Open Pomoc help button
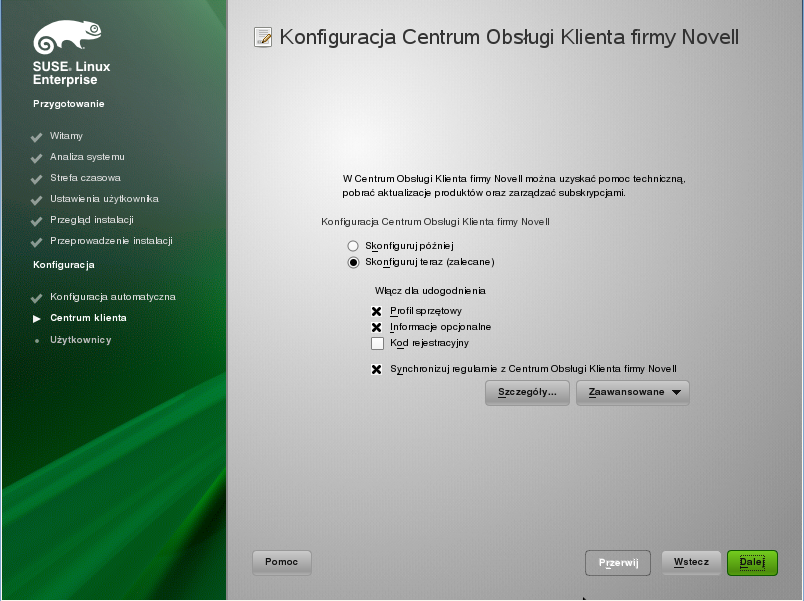The width and height of the screenshot is (804, 601). [282, 563]
